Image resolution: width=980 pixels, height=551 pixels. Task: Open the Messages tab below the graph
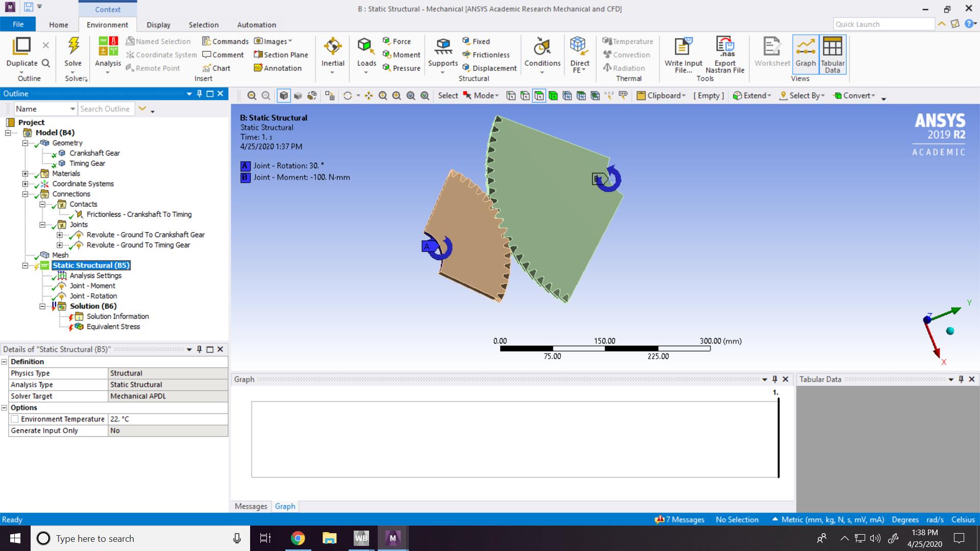tap(251, 506)
